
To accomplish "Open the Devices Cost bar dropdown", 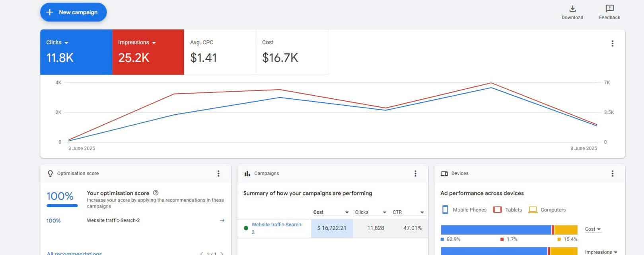I will coord(593,229).
